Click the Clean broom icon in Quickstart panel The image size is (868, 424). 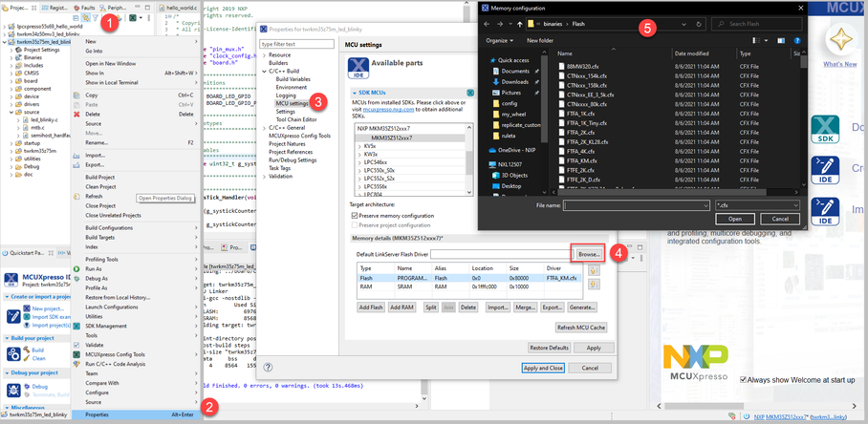click(27, 358)
